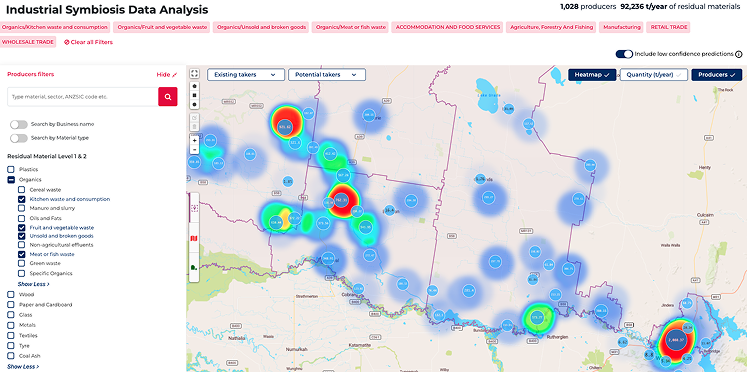The image size is (747, 372).
Task: Uncheck Unsold and broken goods checkbox
Action: [21, 236]
